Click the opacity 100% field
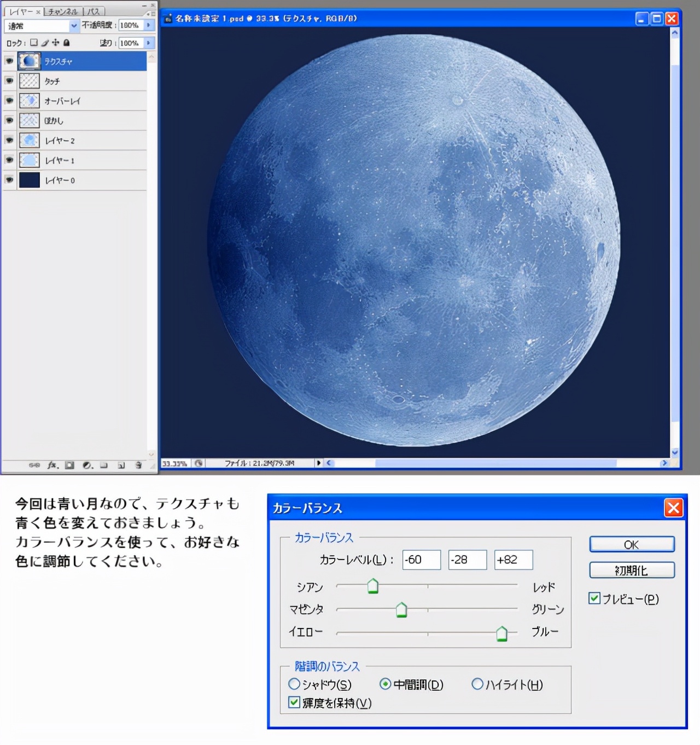Viewport: 700px width, 745px height. 131,25
